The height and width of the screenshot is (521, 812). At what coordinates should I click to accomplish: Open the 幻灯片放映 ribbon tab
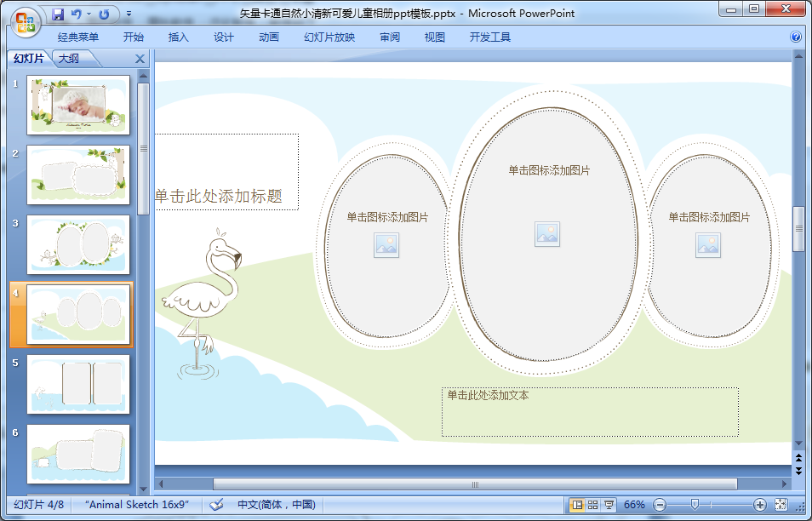pos(329,37)
